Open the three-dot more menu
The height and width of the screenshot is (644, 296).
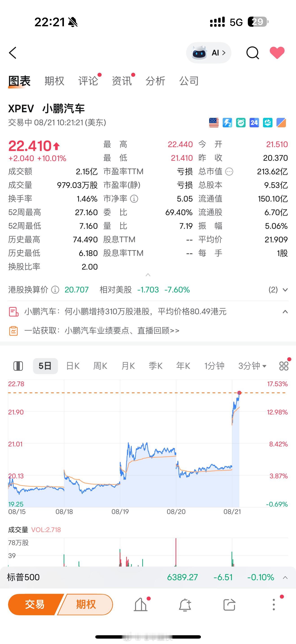274,604
